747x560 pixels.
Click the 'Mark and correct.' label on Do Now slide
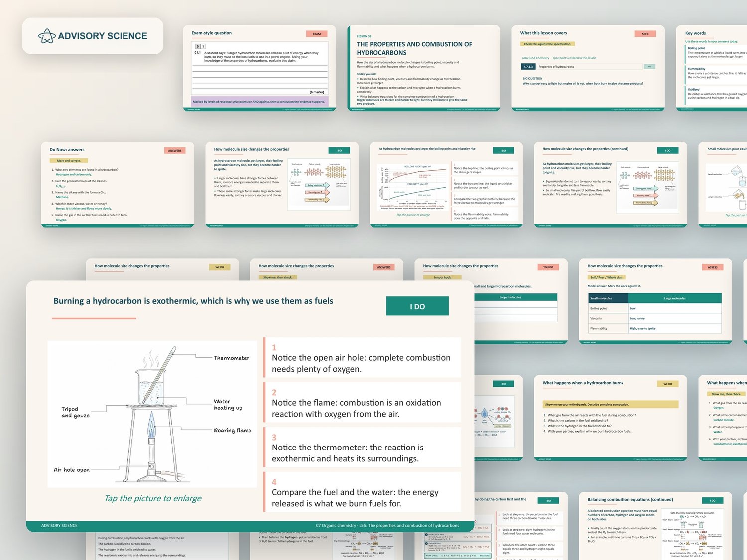coord(69,161)
